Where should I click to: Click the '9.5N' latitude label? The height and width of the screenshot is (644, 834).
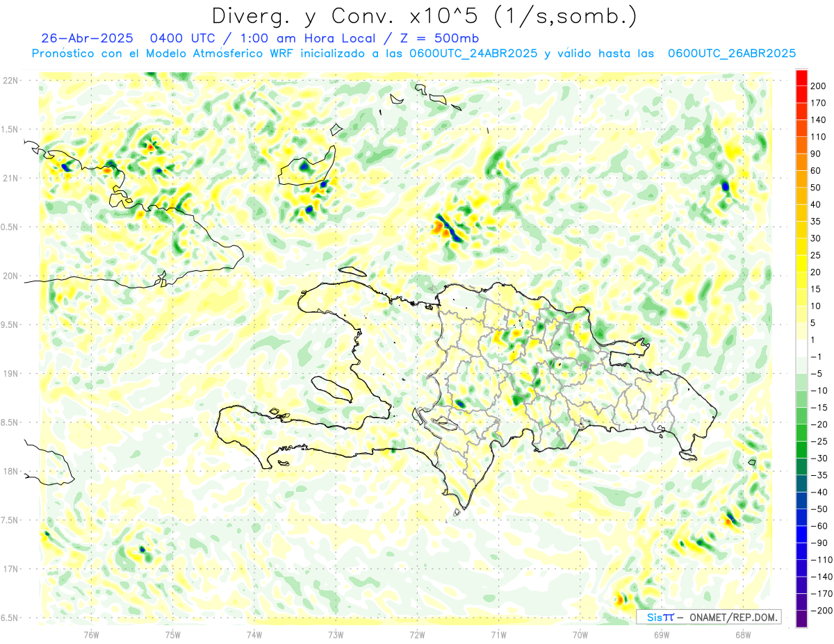pyautogui.click(x=9, y=324)
